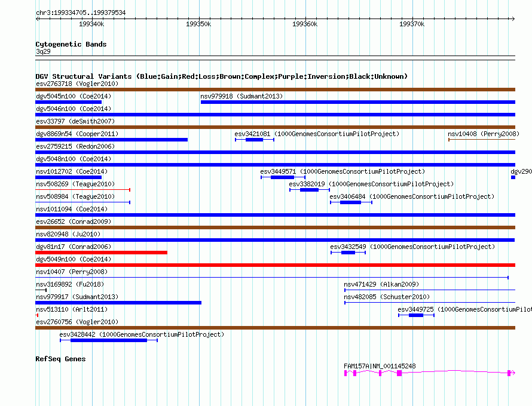
Task: Click the 199350k ruler label
Action: tap(198, 24)
